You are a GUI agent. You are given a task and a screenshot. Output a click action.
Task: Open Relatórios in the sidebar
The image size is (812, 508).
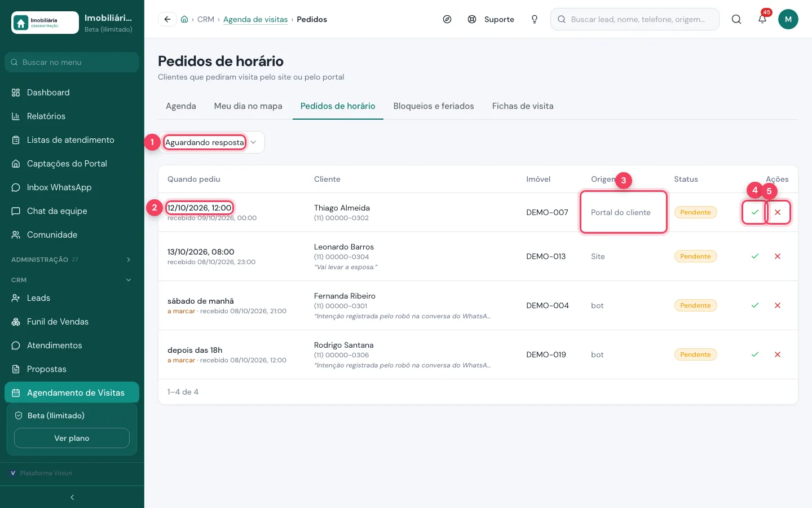tap(72, 116)
